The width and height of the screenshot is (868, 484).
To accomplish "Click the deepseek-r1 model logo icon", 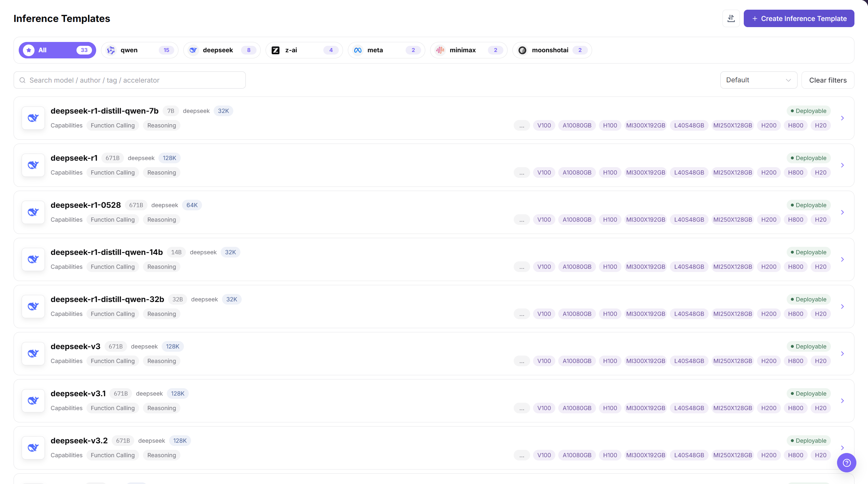I will click(x=33, y=165).
